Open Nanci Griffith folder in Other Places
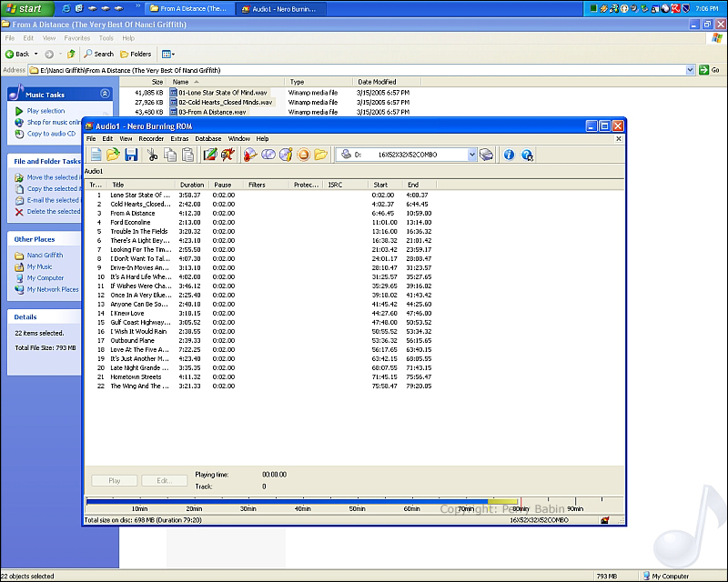This screenshot has height=582, width=728. 45,256
